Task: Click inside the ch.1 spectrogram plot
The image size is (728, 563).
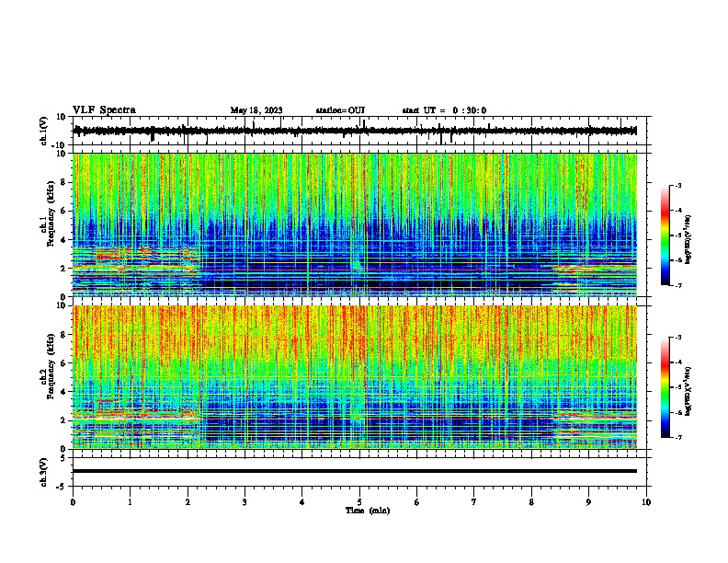Action: (355, 224)
